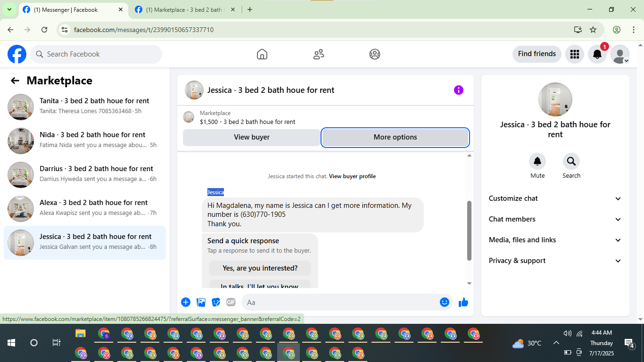Screen dimensions: 644x362
Task: View site information icon in address bar
Action: (65, 30)
